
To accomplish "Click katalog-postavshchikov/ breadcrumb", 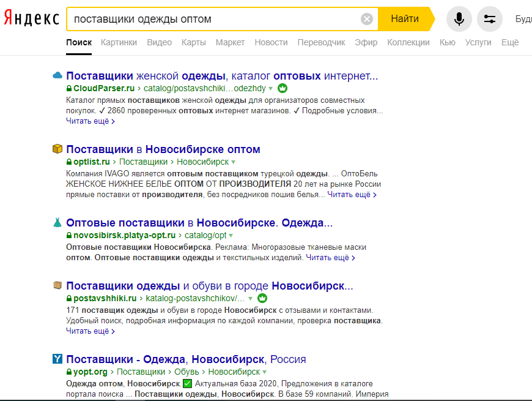I will [195, 298].
